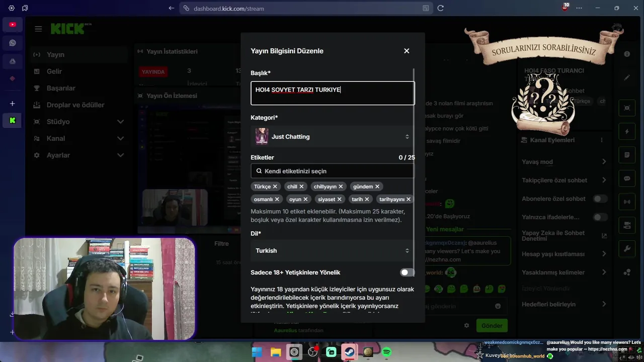644x362 pixels.
Task: Click the webcam preview thumbnail
Action: [175, 208]
